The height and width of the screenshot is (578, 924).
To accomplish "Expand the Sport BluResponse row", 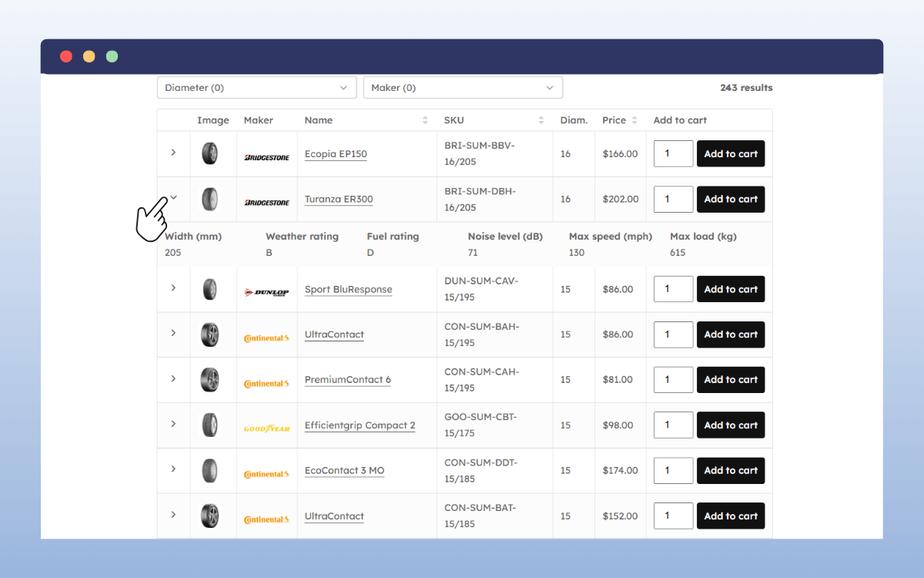I will pos(173,288).
